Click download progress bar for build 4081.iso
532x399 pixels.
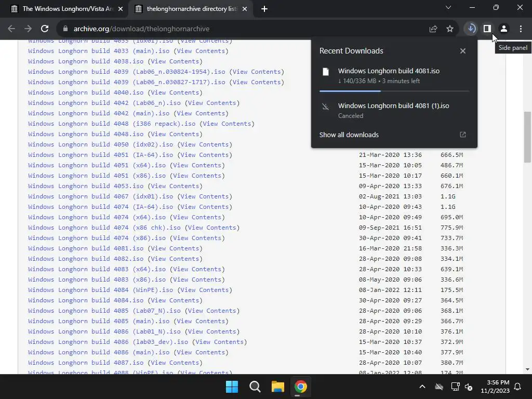[x=394, y=91]
